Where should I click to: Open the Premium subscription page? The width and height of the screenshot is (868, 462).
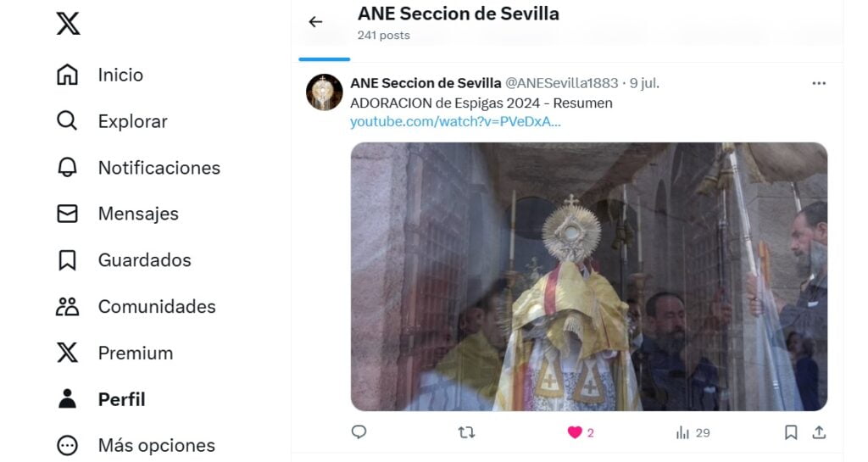(114, 353)
